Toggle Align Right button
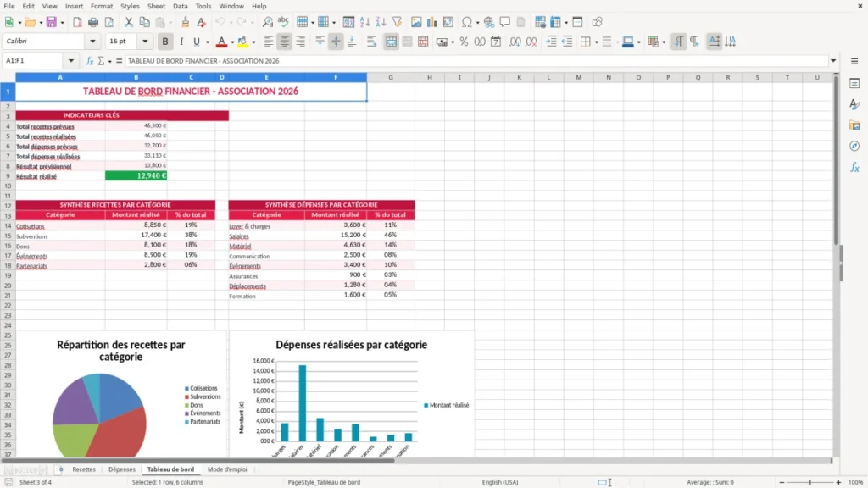 301,42
